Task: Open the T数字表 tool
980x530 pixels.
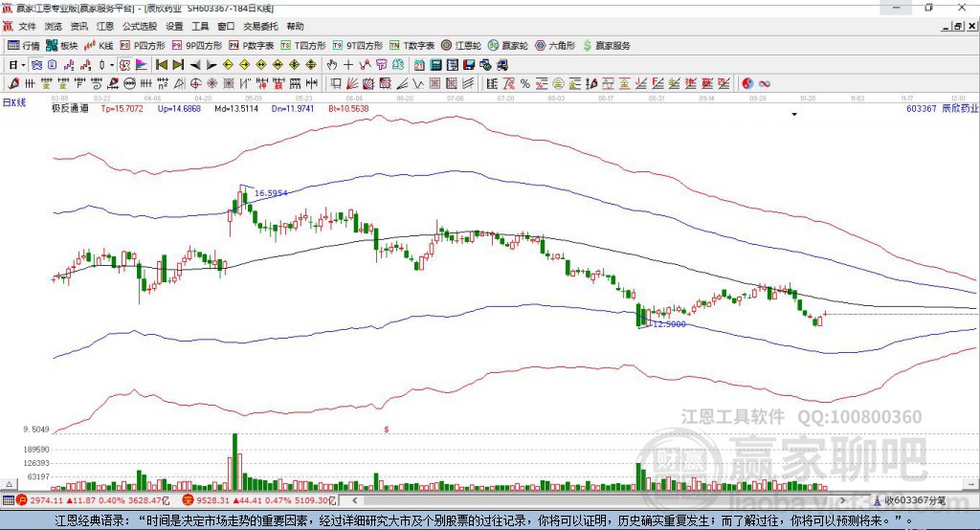Action: 412,45
